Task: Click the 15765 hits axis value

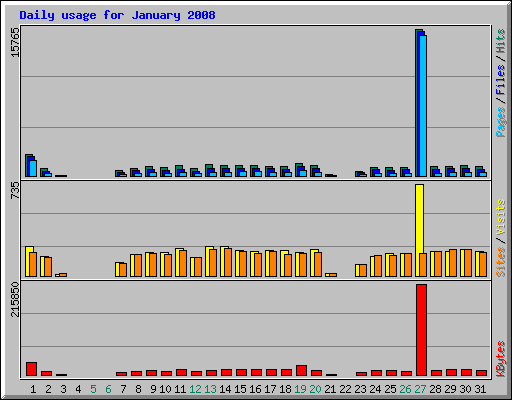Action: click(x=15, y=42)
